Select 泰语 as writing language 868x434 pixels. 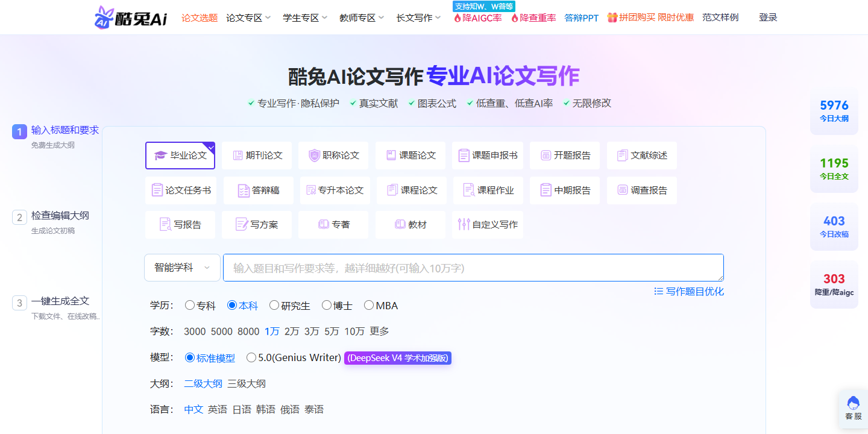314,409
